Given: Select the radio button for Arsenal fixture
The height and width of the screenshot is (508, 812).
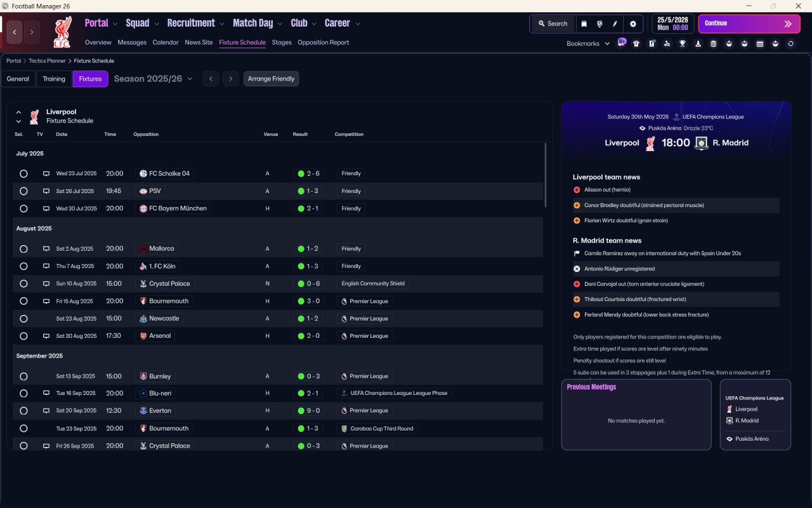Looking at the screenshot, I should tap(23, 336).
